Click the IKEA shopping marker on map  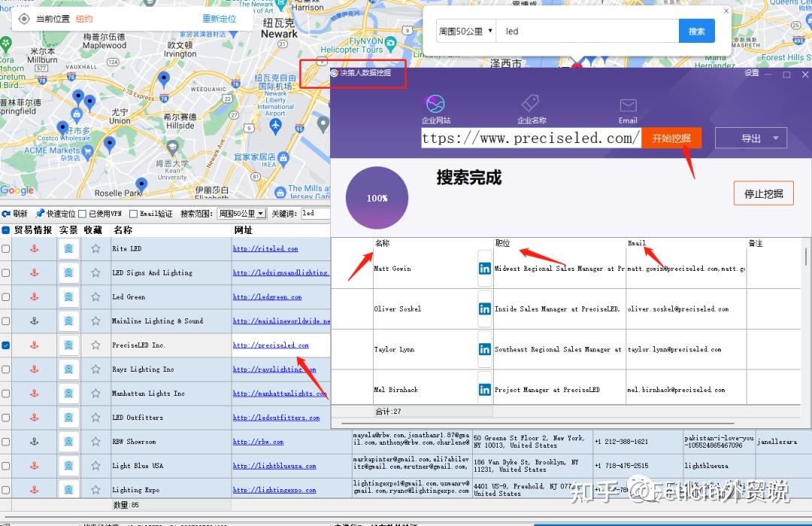283,157
